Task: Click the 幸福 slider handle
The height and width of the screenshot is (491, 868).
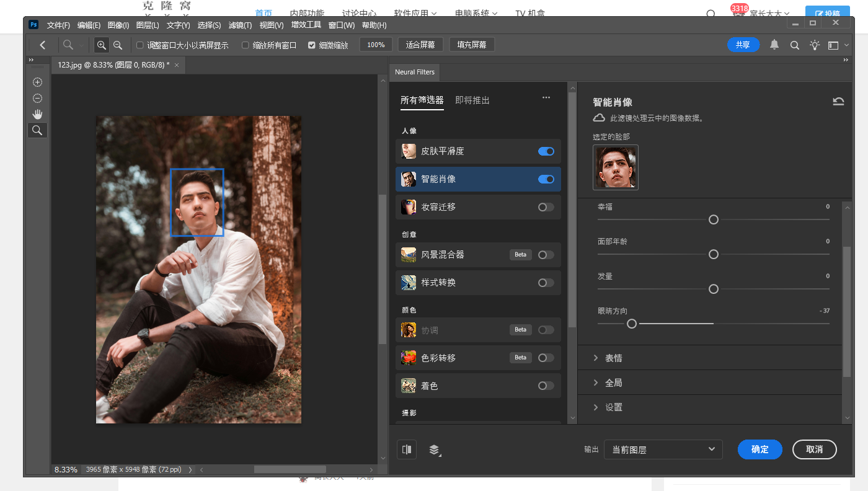Action: (x=714, y=219)
